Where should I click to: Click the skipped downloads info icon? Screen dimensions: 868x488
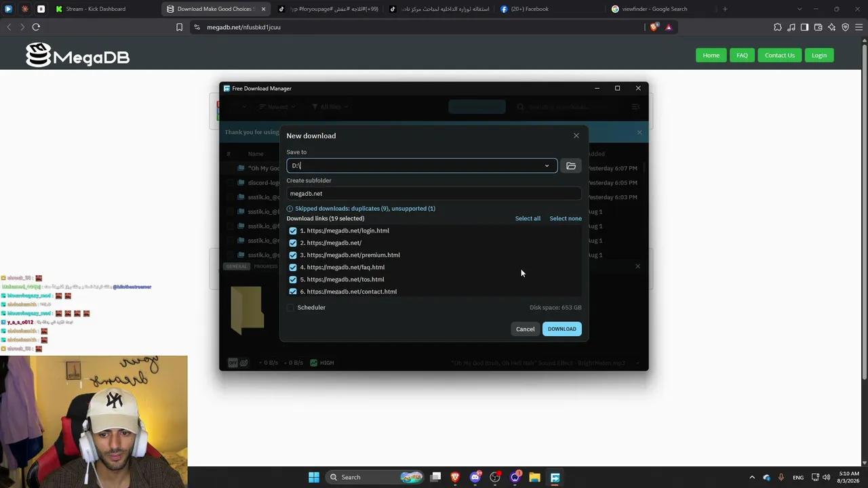click(290, 209)
